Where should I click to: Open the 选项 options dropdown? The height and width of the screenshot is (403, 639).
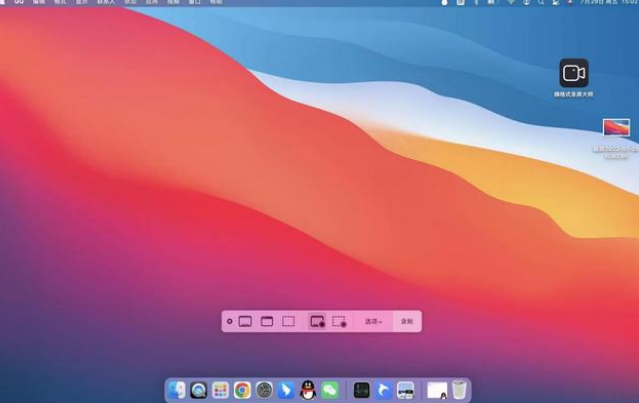[x=373, y=321]
